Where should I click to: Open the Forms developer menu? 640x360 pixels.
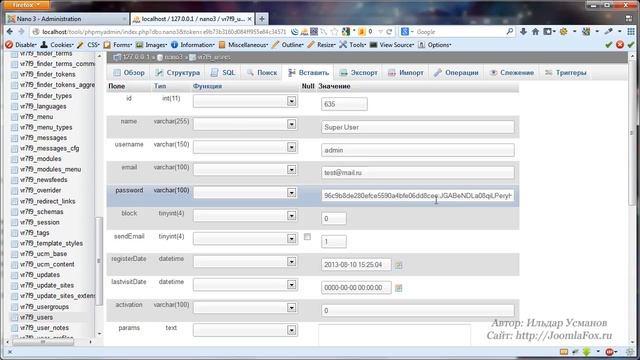click(118, 45)
